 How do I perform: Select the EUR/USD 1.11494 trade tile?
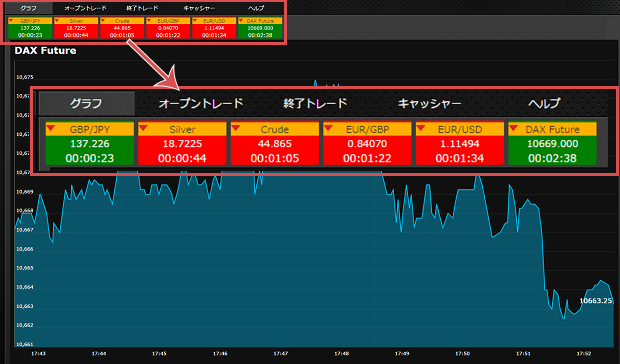pyautogui.click(x=460, y=143)
